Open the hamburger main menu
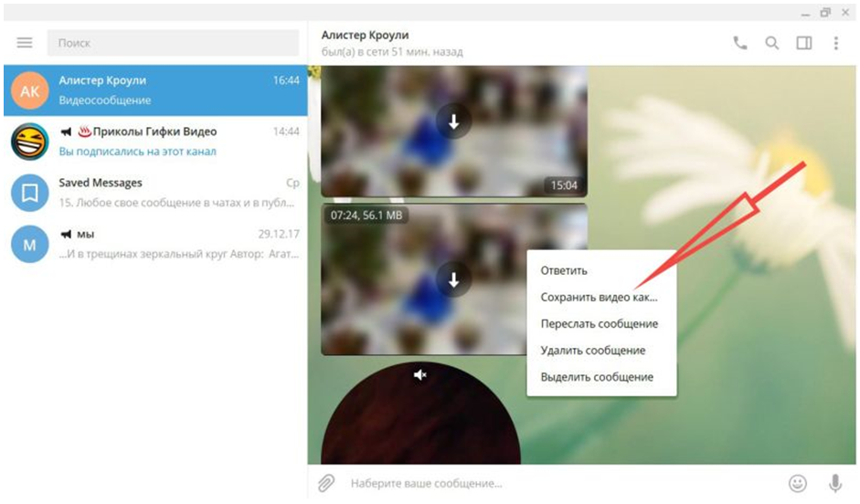Viewport: 860px width, 504px height. [x=25, y=43]
